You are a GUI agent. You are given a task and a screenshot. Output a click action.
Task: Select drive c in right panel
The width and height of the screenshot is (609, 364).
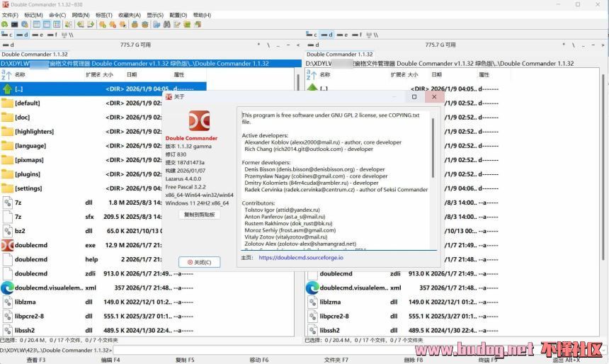(312, 35)
